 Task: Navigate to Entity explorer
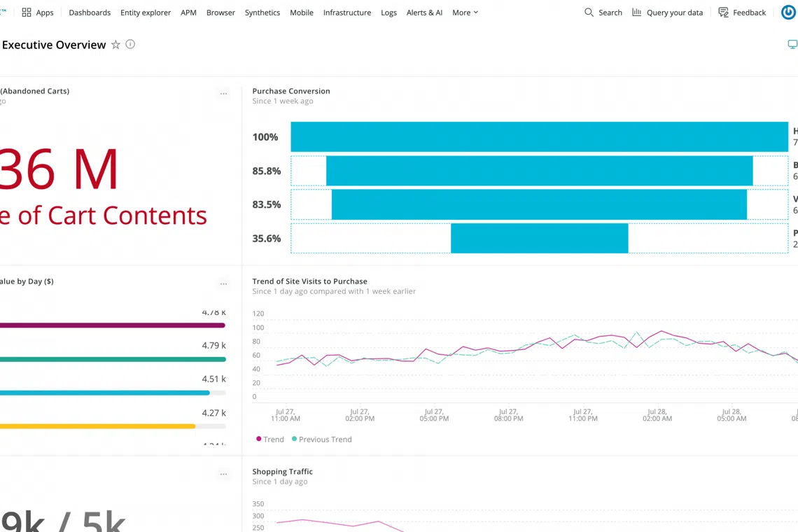(146, 13)
